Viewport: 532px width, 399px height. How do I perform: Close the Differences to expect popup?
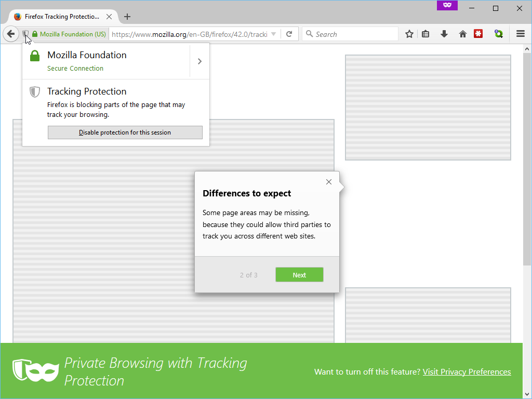pyautogui.click(x=328, y=182)
